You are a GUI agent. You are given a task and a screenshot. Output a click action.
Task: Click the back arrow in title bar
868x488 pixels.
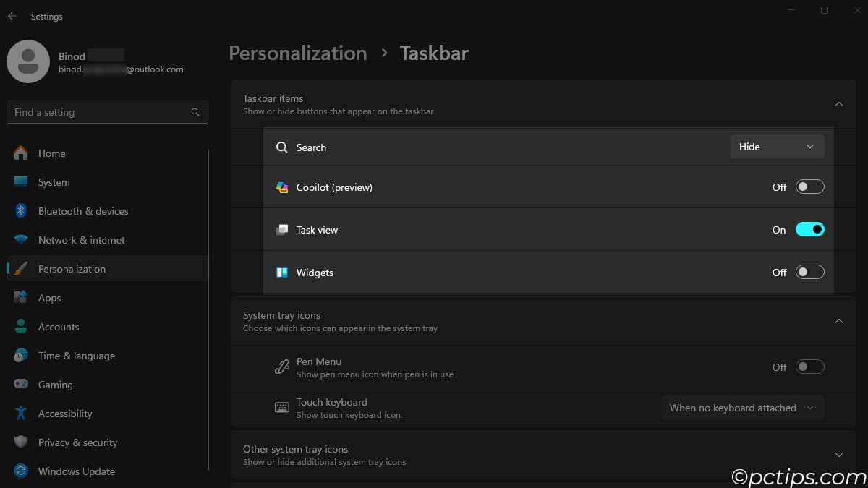point(12,16)
